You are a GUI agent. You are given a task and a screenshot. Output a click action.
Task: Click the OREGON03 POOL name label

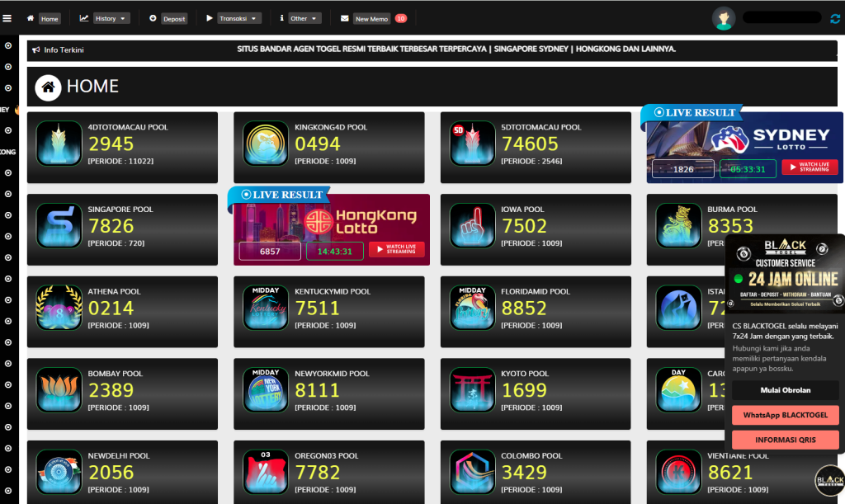click(326, 456)
